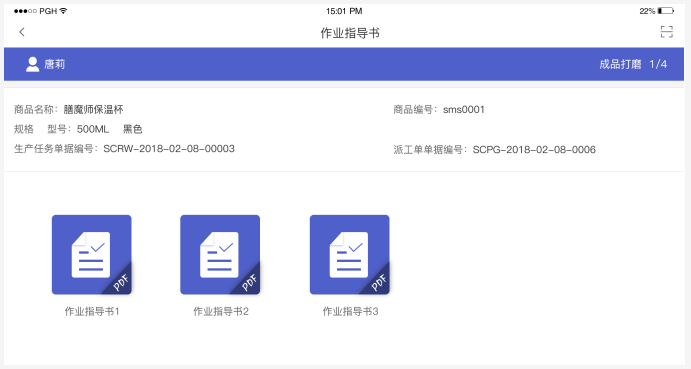Screen dimensions: 691x369
Task: Open the 作业指导书1 PDF icon
Action: [x=92, y=255]
